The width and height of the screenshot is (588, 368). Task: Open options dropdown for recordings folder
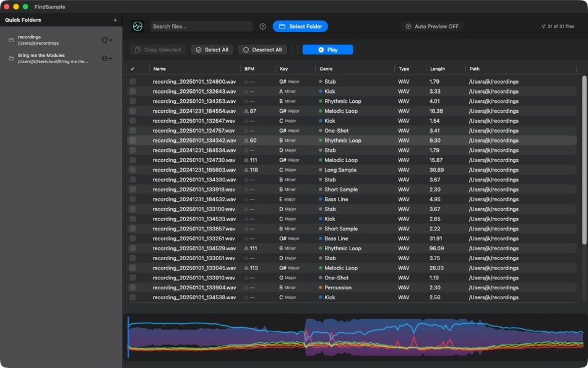tap(107, 40)
